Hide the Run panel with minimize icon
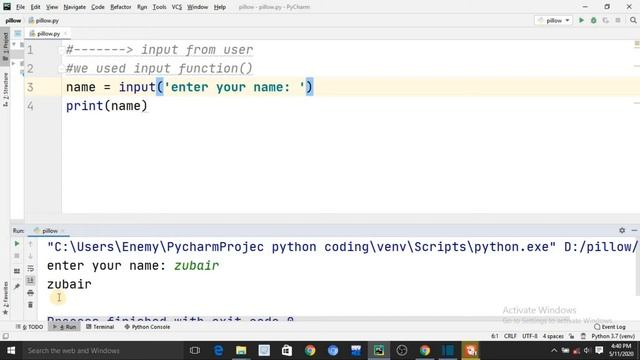The height and width of the screenshot is (360, 640). (x=634, y=231)
